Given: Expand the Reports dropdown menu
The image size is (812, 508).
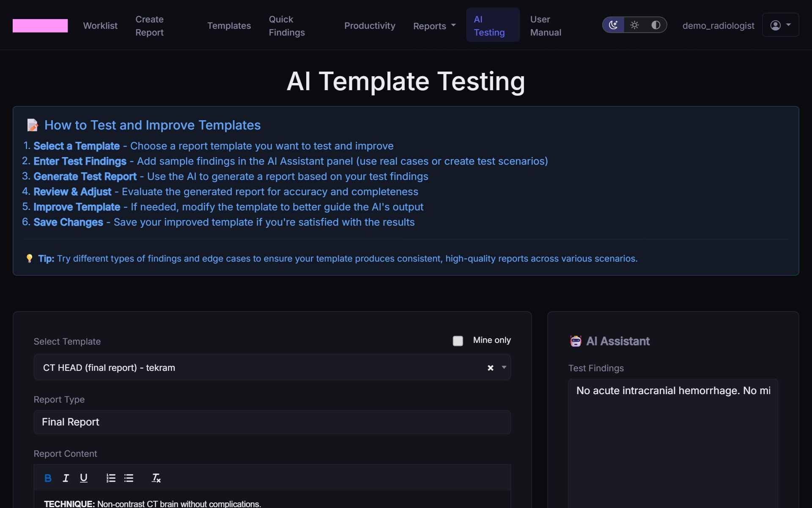Looking at the screenshot, I should pyautogui.click(x=434, y=26).
